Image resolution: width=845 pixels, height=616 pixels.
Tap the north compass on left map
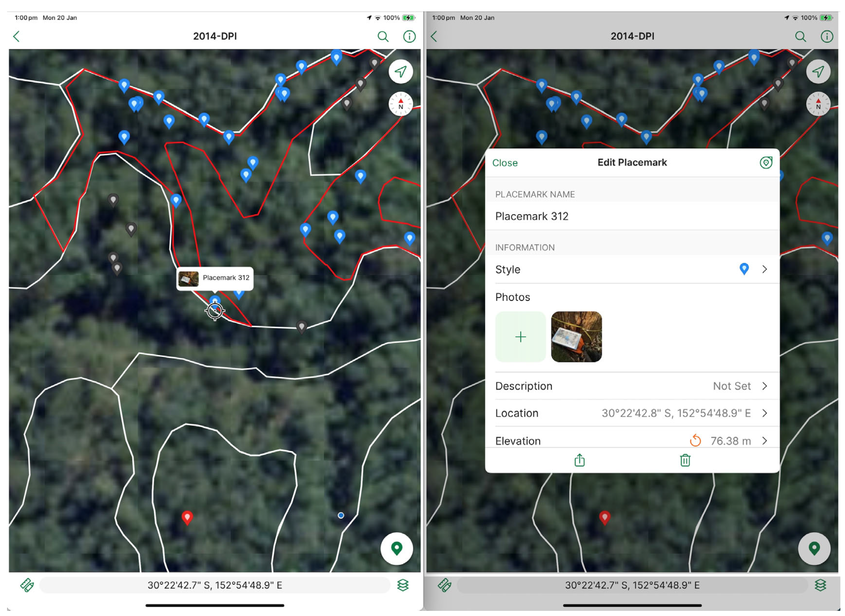[400, 104]
